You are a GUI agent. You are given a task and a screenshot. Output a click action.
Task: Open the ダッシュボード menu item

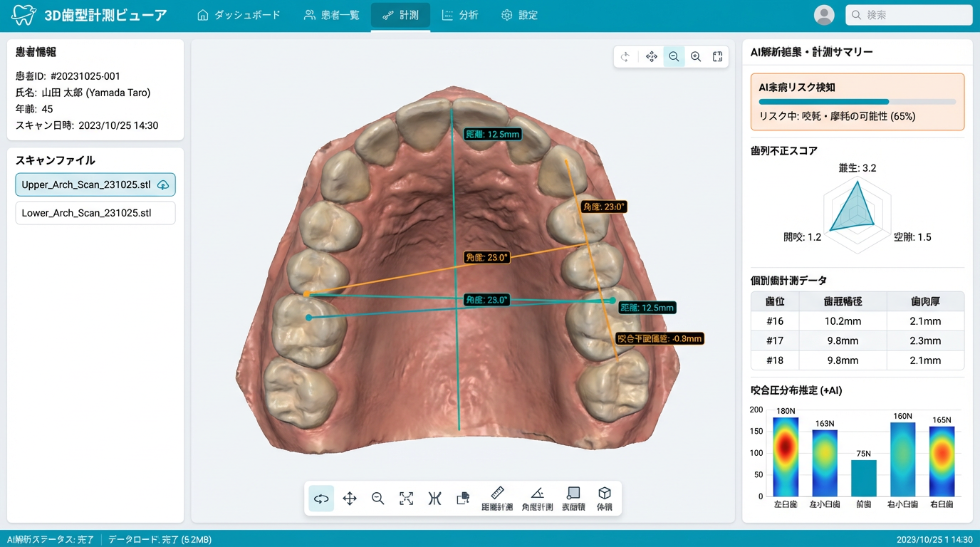239,14
